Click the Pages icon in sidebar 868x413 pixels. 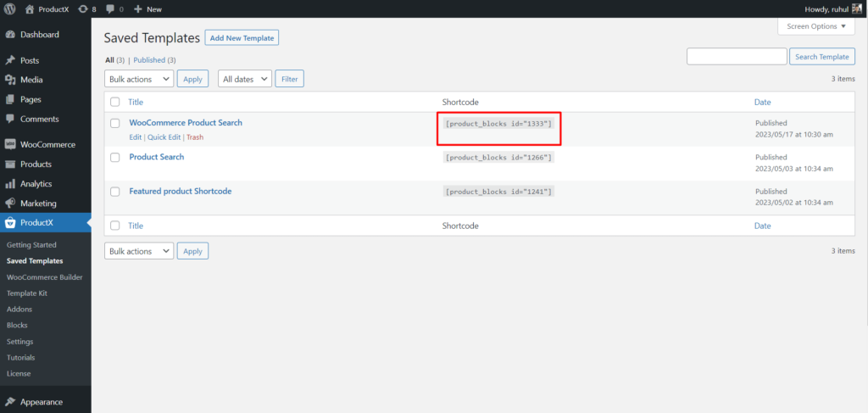10,100
